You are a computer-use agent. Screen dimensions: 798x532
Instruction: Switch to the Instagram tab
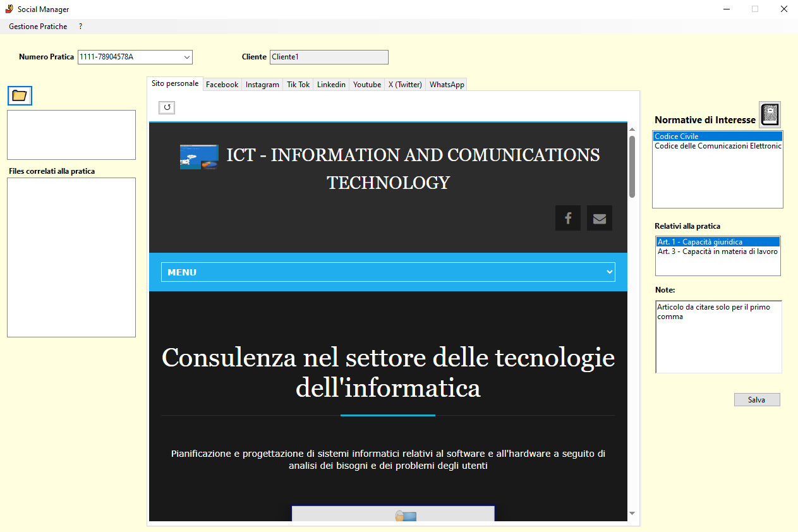tap(262, 85)
